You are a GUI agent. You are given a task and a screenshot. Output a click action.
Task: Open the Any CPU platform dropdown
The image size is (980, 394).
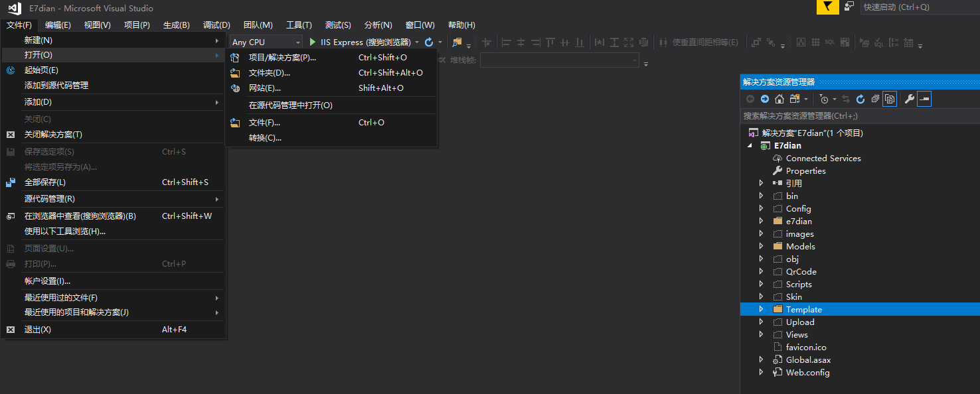point(266,42)
